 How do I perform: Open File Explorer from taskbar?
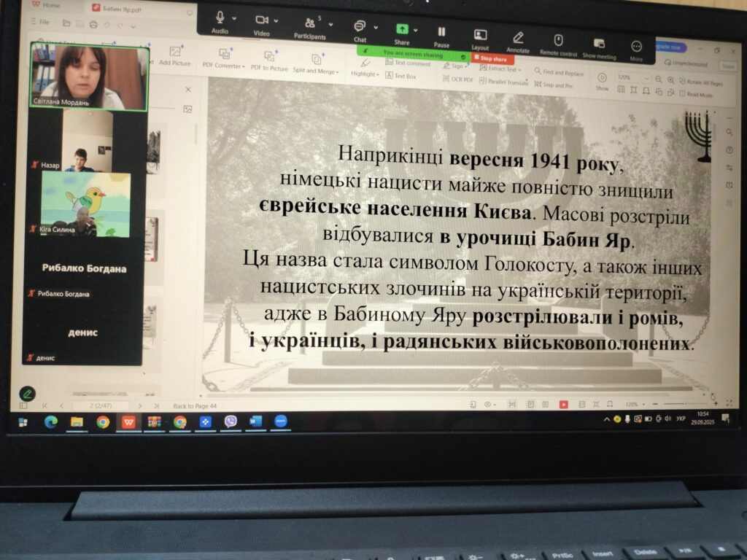(x=77, y=422)
